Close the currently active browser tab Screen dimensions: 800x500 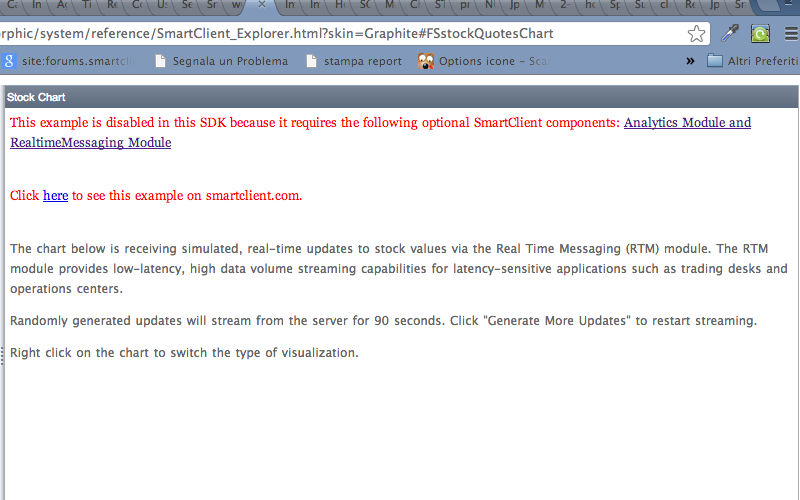(261, 5)
